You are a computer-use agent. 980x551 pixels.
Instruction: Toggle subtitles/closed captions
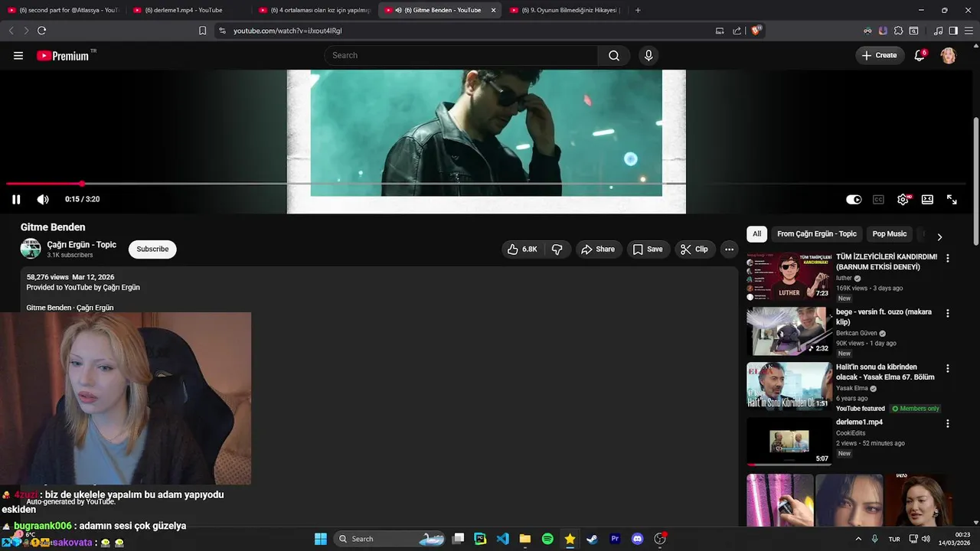pos(878,199)
